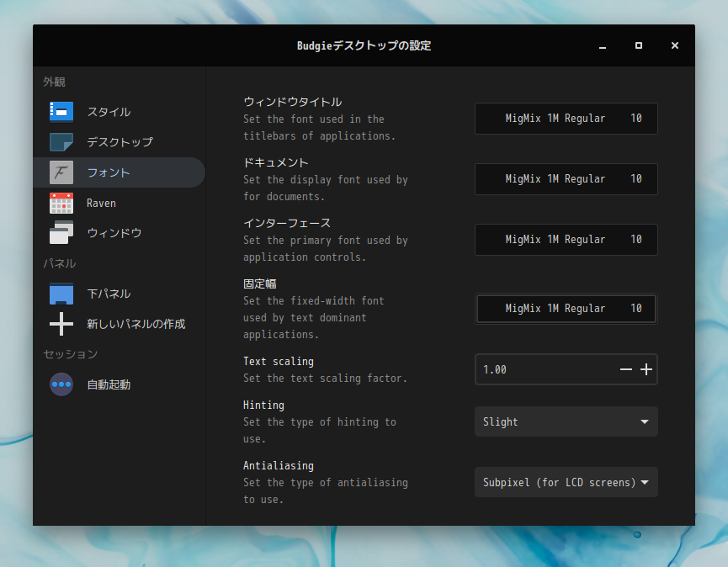Click the パネル section header
Viewport: 728px width, 567px height.
pyautogui.click(x=60, y=263)
